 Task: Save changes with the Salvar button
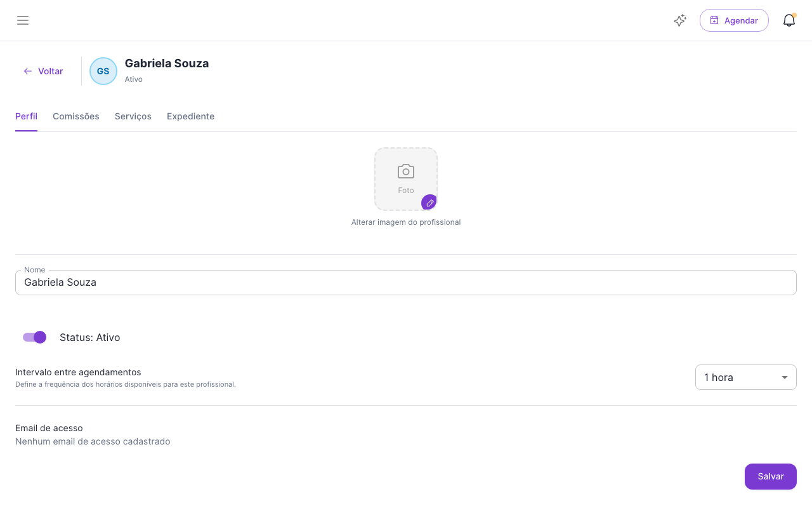[771, 476]
